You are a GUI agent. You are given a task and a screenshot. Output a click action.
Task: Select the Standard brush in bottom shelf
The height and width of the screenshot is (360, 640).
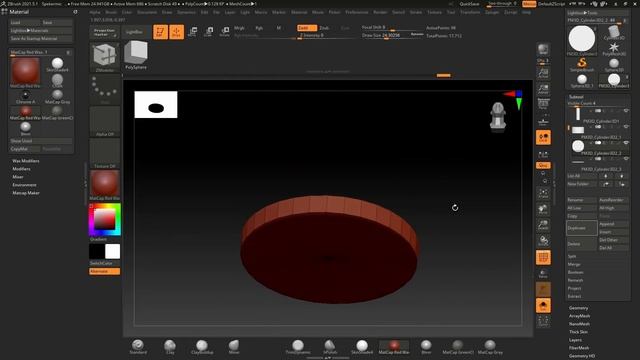(x=138, y=347)
